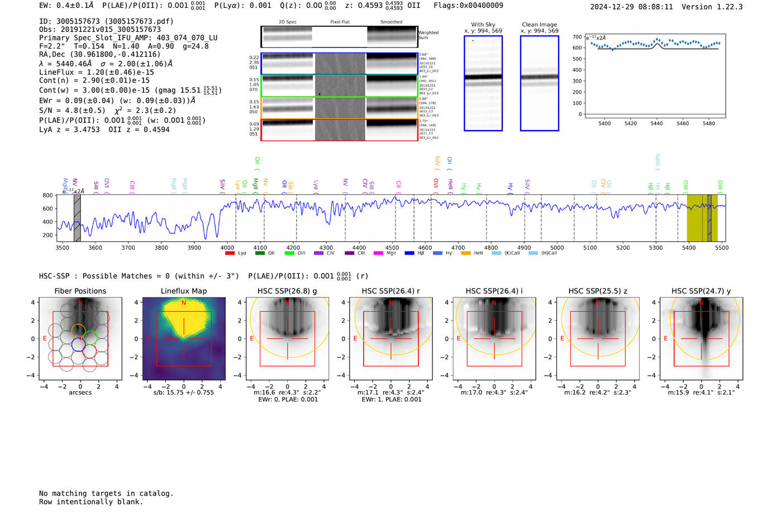The width and height of the screenshot is (782, 532).
Task: Click the magenta MgII legend swatch
Action: (x=379, y=253)
